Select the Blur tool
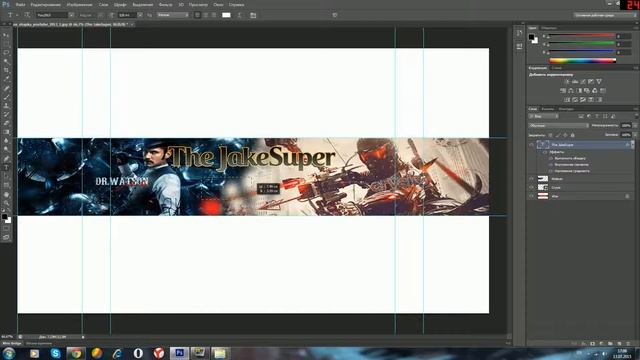Image resolution: width=640 pixels, height=360 pixels. point(6,141)
